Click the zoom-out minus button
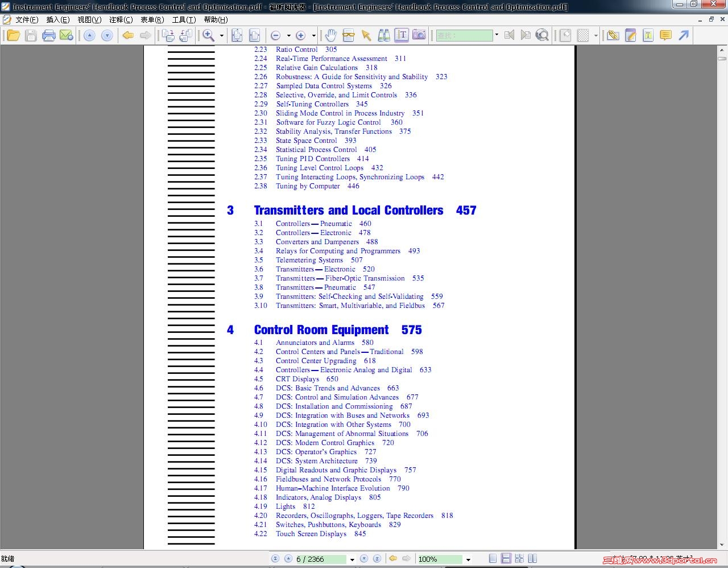 click(276, 35)
